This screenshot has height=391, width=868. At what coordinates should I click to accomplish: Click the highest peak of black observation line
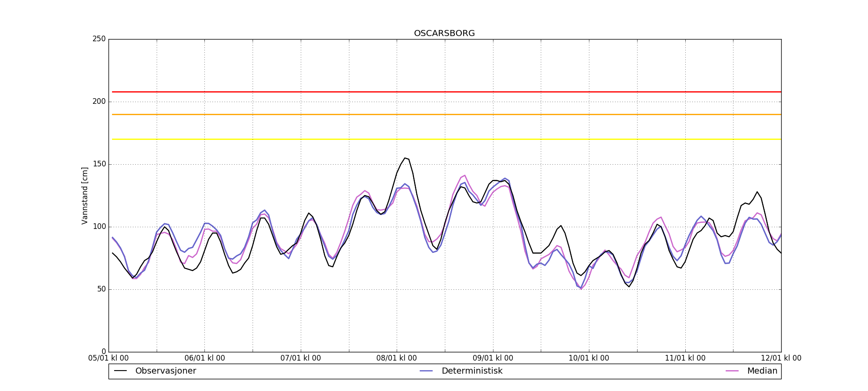coord(405,158)
